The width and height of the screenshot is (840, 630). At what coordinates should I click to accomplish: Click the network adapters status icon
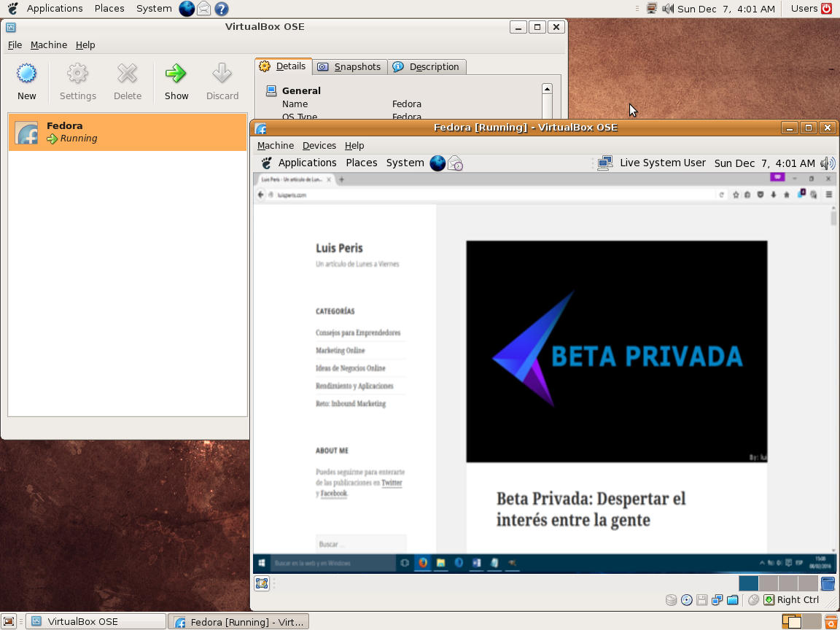click(717, 600)
